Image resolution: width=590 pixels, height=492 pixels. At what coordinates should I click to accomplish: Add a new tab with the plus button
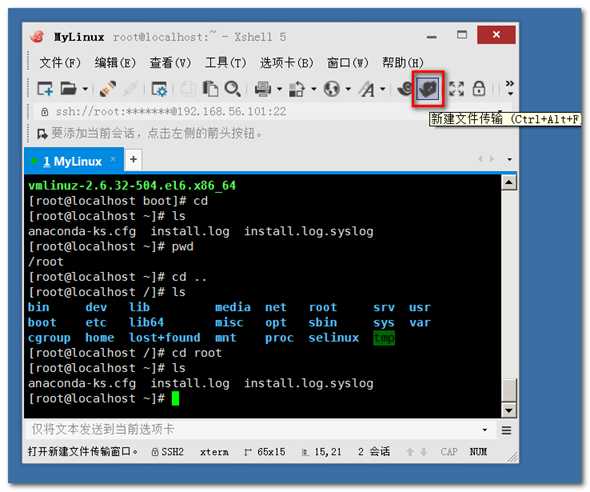tap(133, 159)
